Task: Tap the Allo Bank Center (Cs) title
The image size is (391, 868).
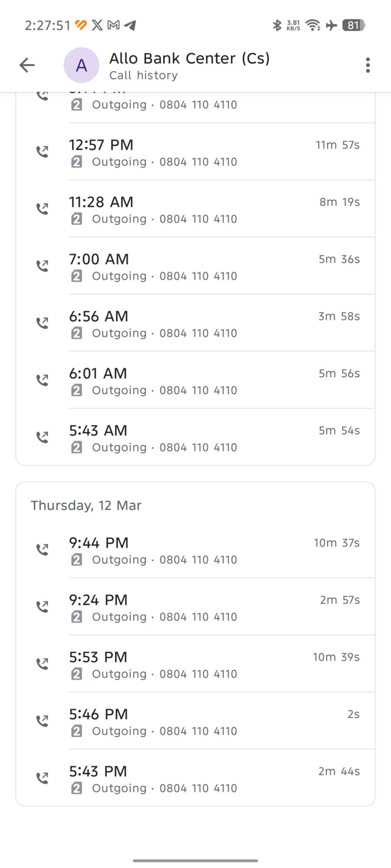Action: pyautogui.click(x=189, y=59)
